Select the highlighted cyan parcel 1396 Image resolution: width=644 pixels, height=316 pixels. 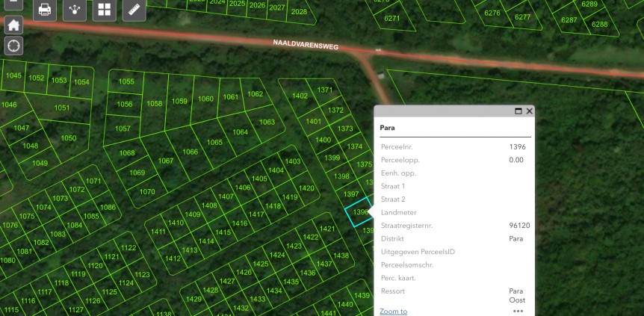pos(358,212)
